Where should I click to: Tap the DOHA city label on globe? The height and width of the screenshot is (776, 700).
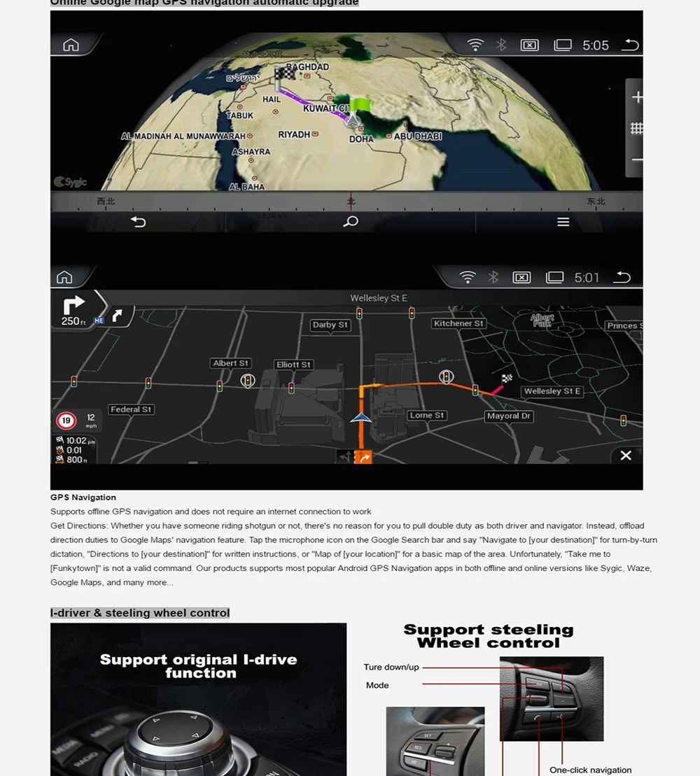(x=361, y=139)
